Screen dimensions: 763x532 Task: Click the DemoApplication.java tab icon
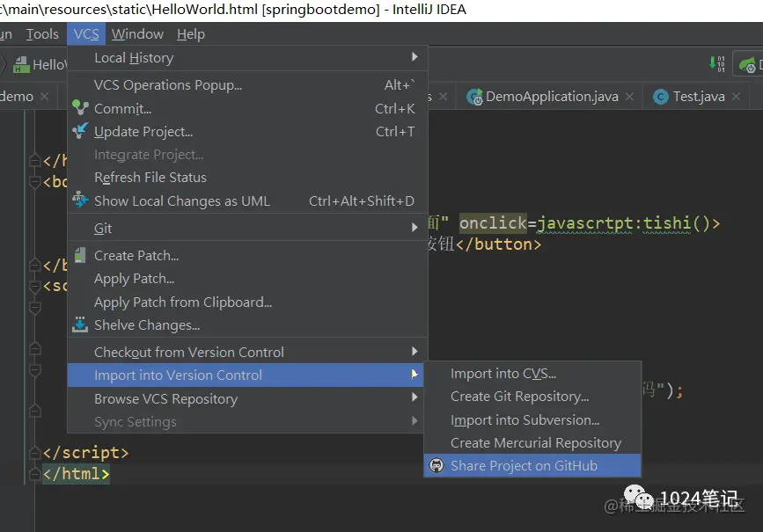pyautogui.click(x=475, y=97)
